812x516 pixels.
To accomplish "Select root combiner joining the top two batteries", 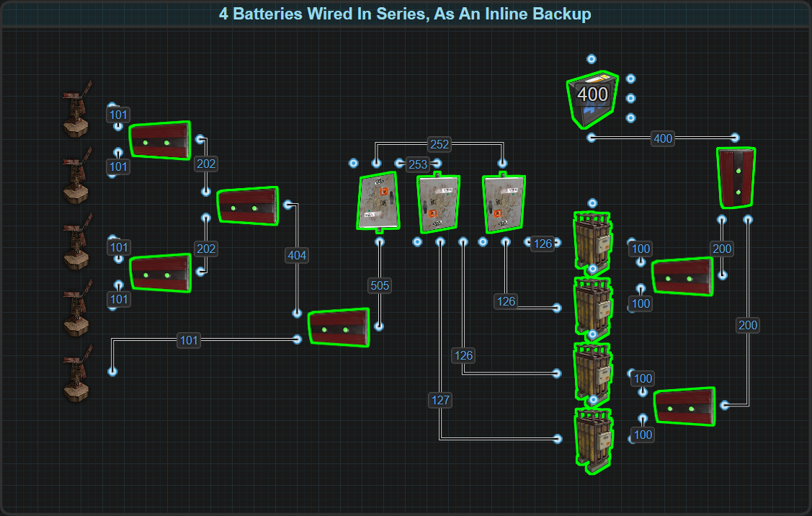I will pyautogui.click(x=682, y=277).
